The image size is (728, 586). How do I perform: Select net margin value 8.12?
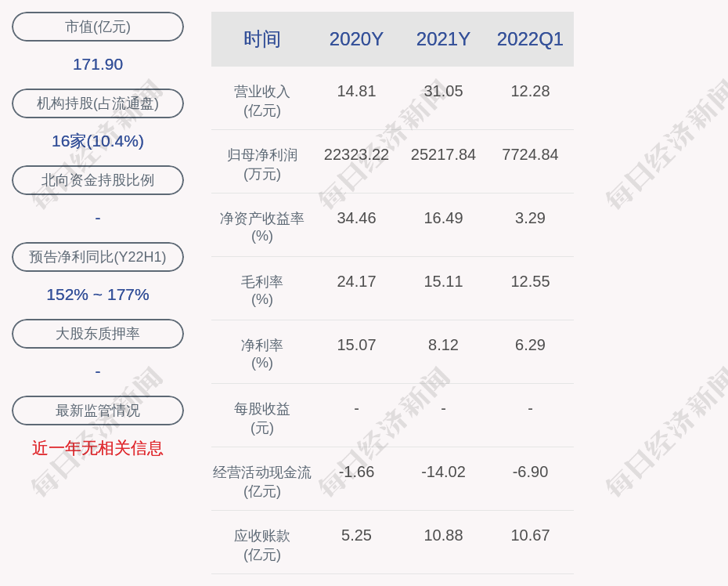point(443,345)
